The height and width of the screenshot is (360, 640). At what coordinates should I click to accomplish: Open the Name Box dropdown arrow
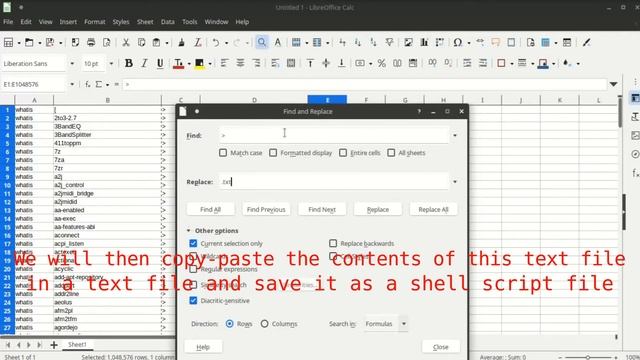pos(72,84)
